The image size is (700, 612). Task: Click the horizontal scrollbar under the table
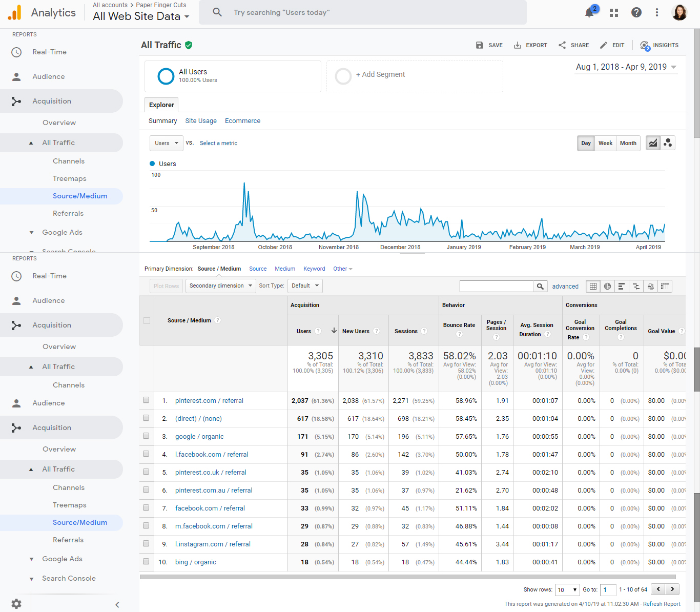(408, 577)
